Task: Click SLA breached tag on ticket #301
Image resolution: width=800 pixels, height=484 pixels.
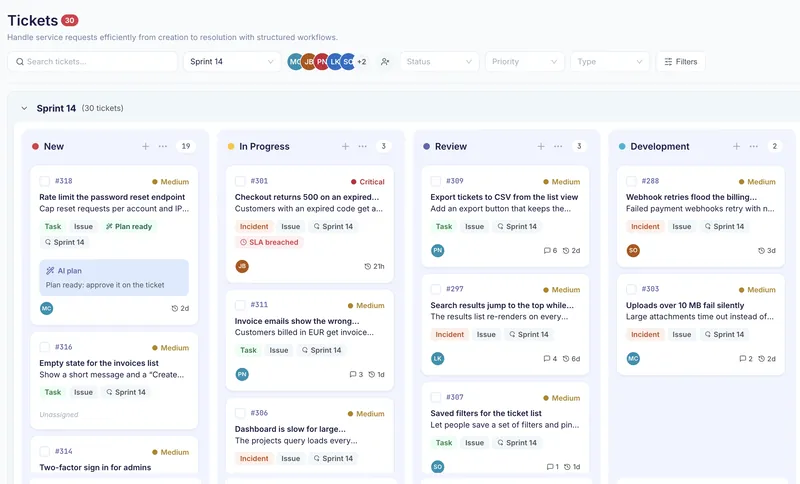Action: pyautogui.click(x=269, y=242)
